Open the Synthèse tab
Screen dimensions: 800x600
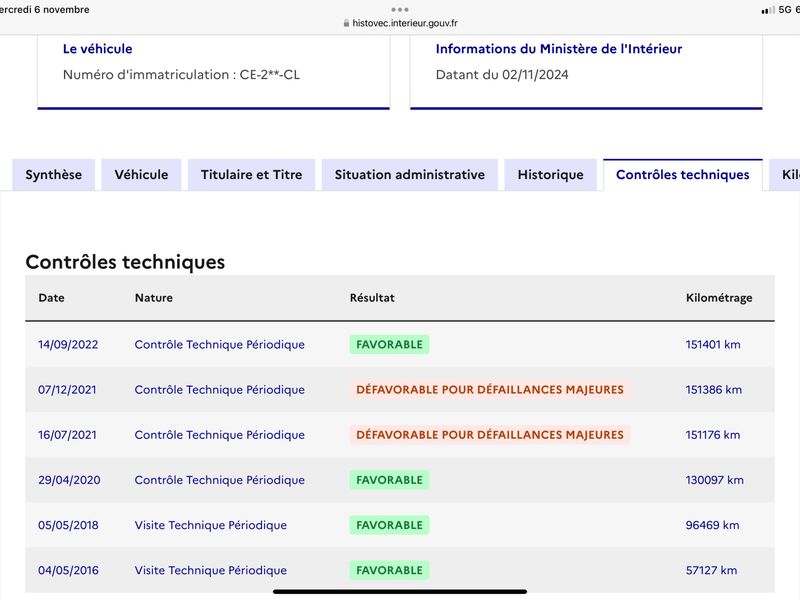54,174
